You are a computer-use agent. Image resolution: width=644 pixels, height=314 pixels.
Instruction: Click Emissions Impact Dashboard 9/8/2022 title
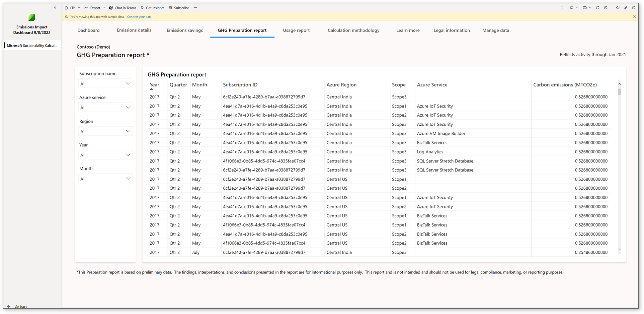point(32,30)
